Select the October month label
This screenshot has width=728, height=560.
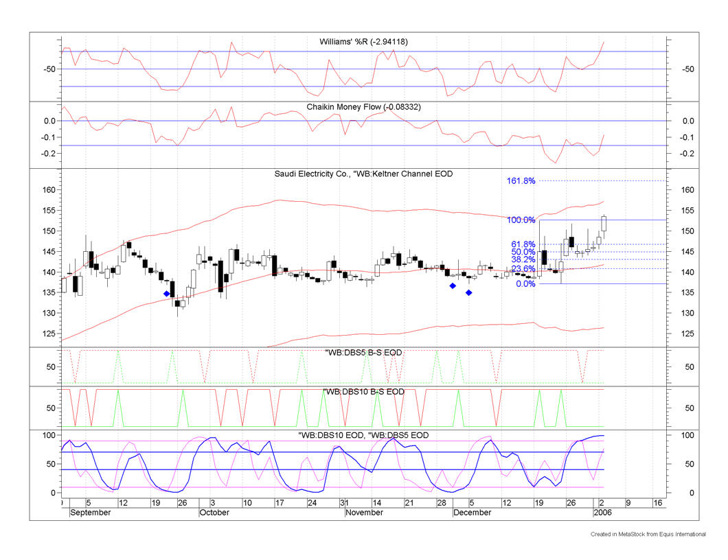[214, 513]
